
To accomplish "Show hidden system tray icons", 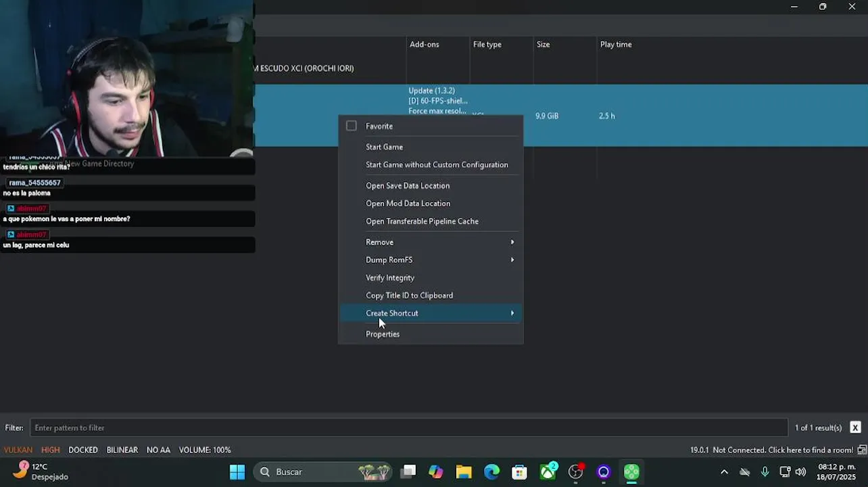I will click(724, 472).
